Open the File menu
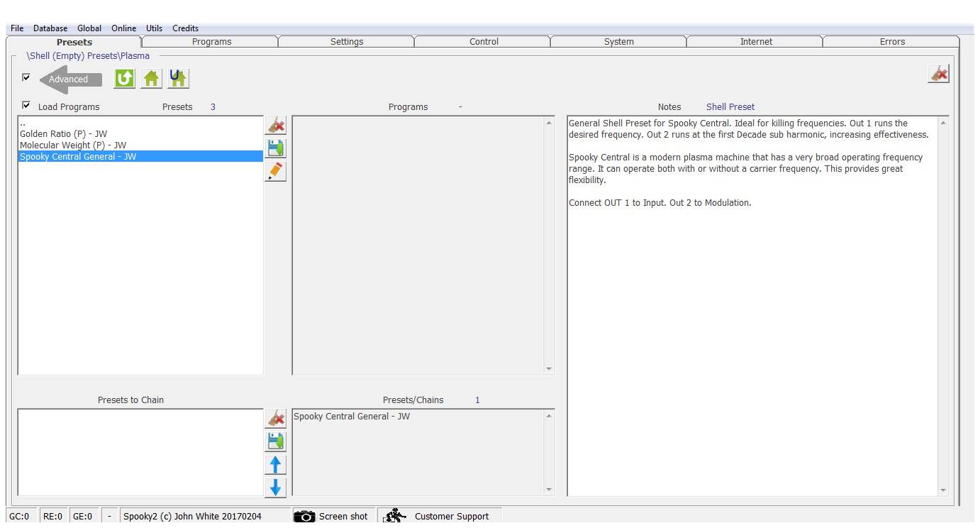The height and width of the screenshot is (528, 980). click(x=17, y=28)
